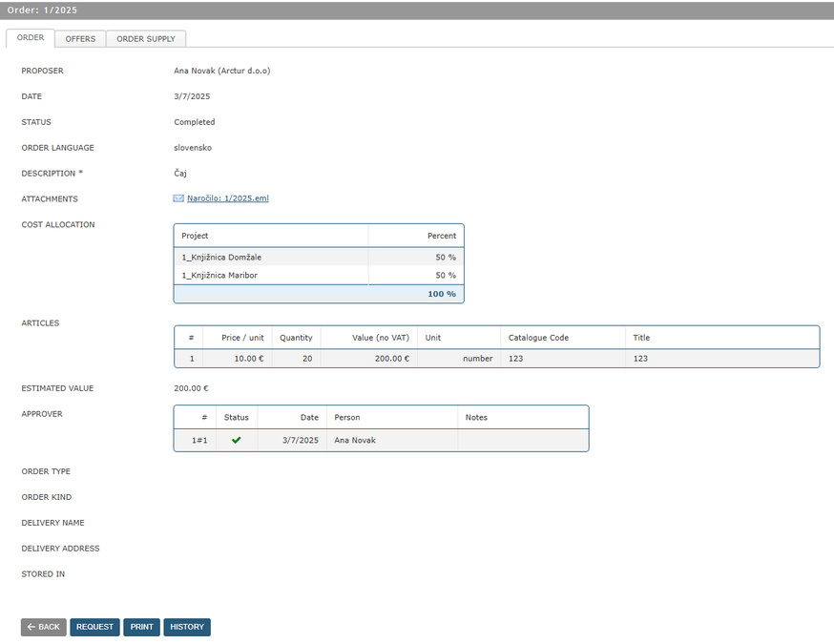Print the order using Print button
Viewport: 834px width, 644px height.
tap(141, 627)
